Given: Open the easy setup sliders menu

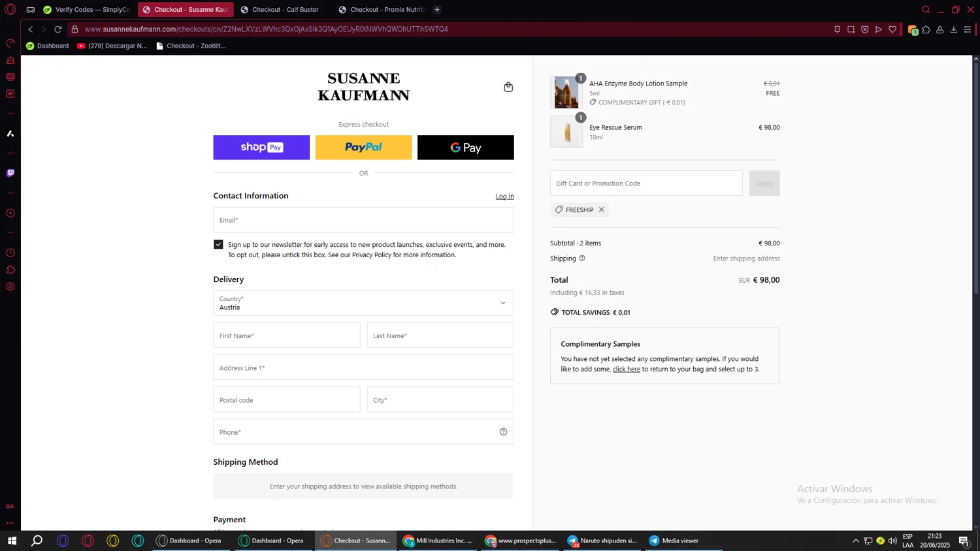Looking at the screenshot, I should pyautogui.click(x=968, y=29).
